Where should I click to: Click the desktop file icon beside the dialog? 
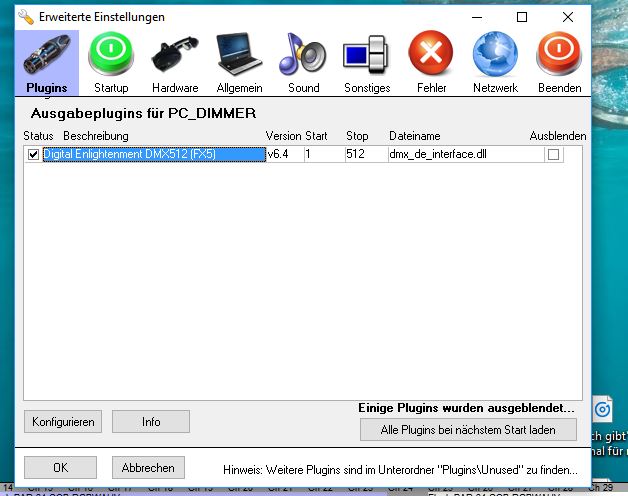[x=602, y=409]
